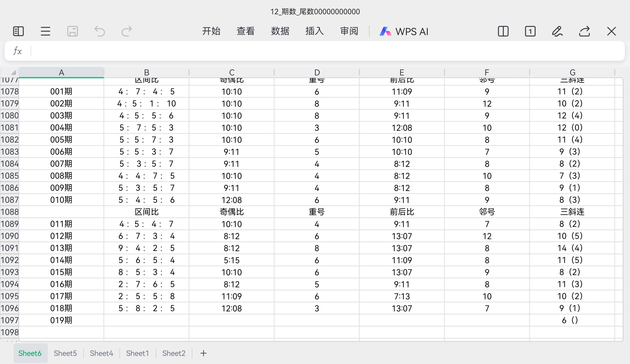Switch to the Sheet5 tab
This screenshot has width=630, height=364.
65,353
